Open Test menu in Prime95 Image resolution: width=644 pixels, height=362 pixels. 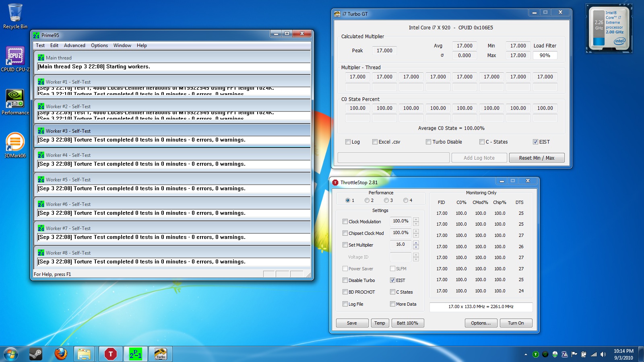(x=40, y=45)
